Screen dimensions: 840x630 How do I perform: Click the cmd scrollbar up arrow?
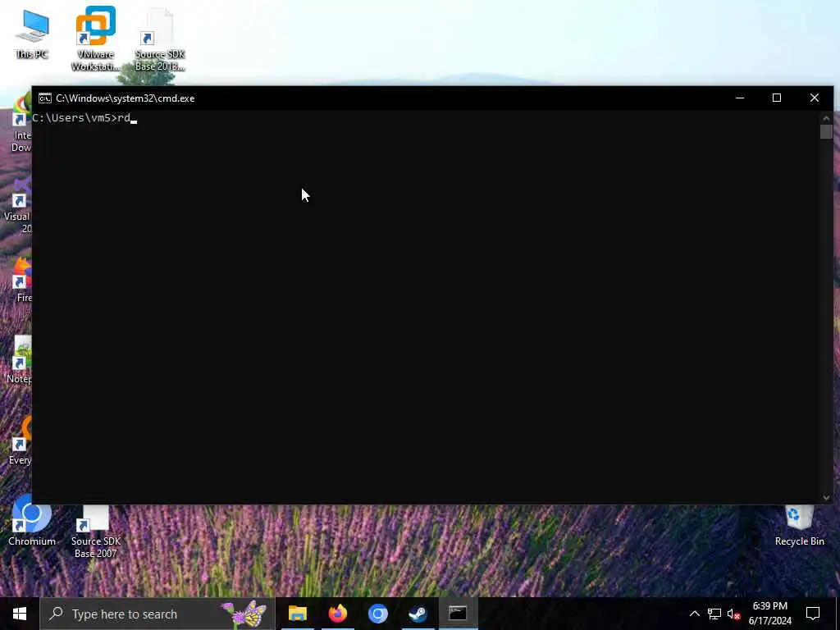coord(825,118)
